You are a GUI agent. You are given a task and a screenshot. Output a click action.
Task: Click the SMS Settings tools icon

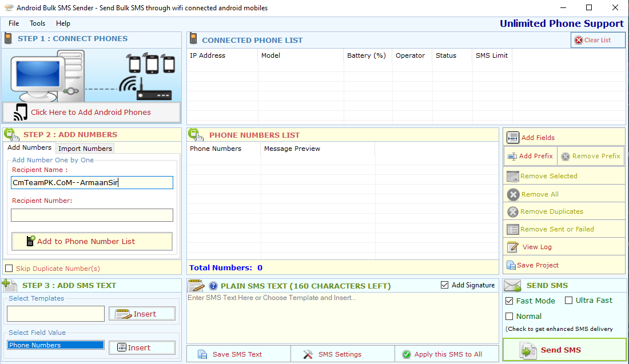[x=308, y=354]
